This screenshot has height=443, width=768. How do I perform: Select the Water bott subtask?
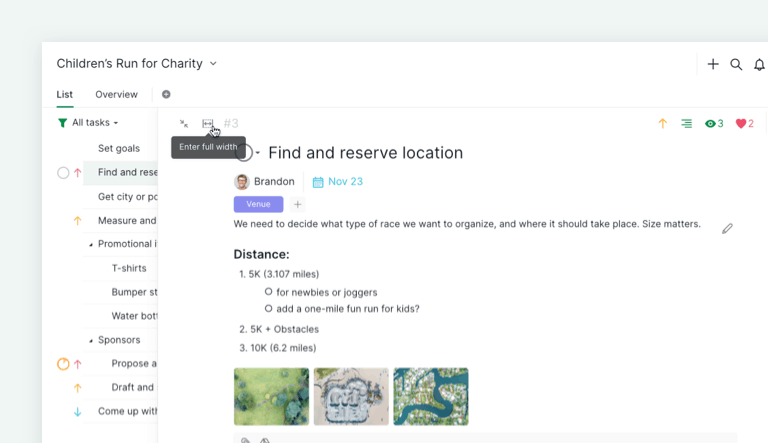pos(134,316)
